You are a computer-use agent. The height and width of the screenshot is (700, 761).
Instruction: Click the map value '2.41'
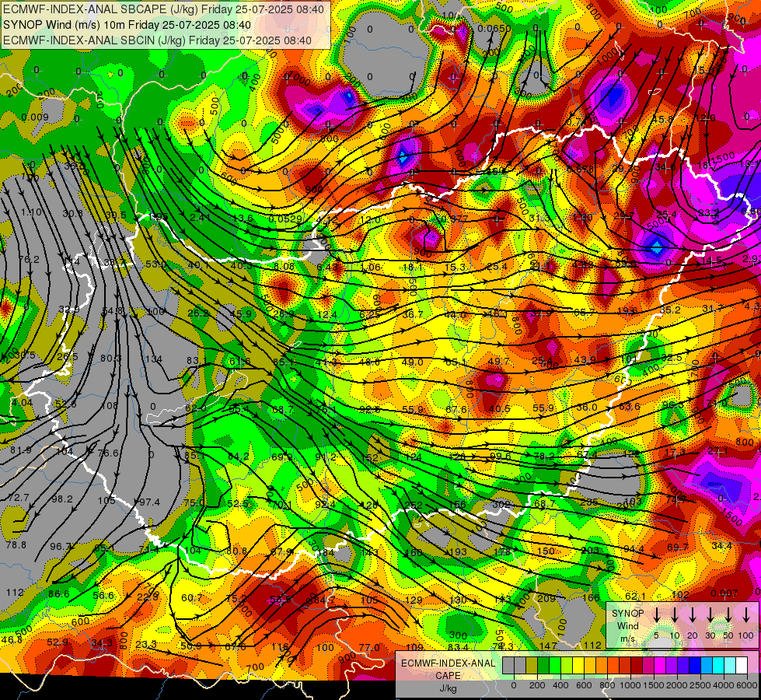pos(200,217)
